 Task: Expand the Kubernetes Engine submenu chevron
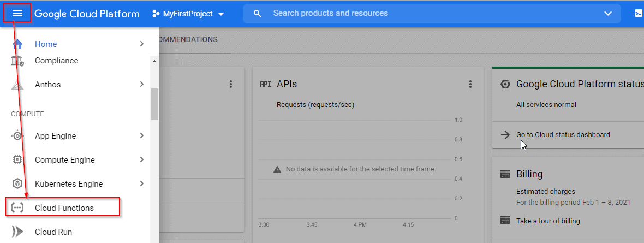[142, 184]
